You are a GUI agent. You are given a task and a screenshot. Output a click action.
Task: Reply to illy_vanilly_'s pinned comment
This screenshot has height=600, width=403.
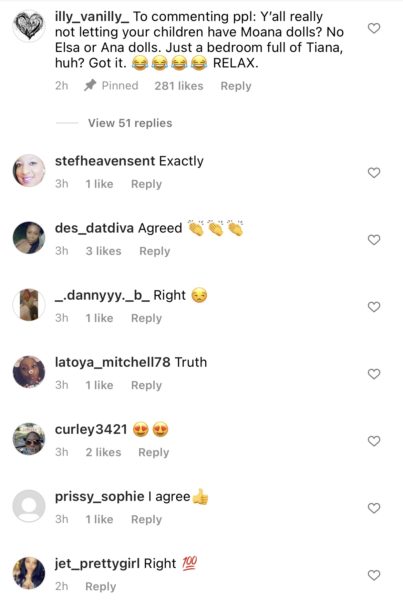pos(236,86)
